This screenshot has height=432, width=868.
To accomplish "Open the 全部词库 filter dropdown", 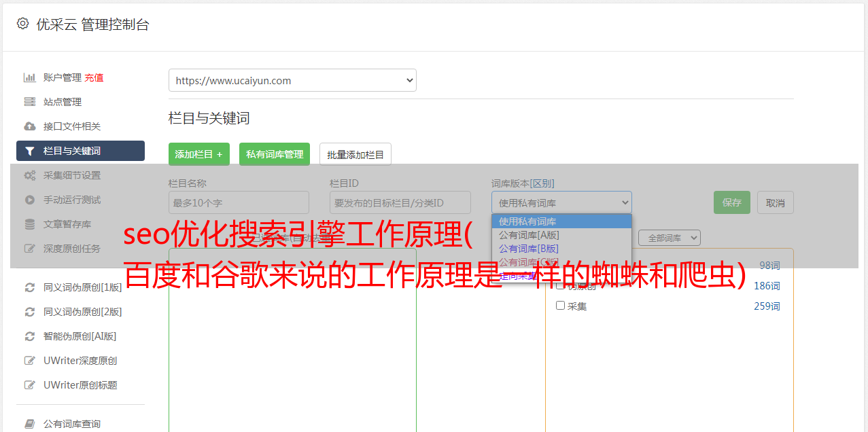I will coord(670,238).
